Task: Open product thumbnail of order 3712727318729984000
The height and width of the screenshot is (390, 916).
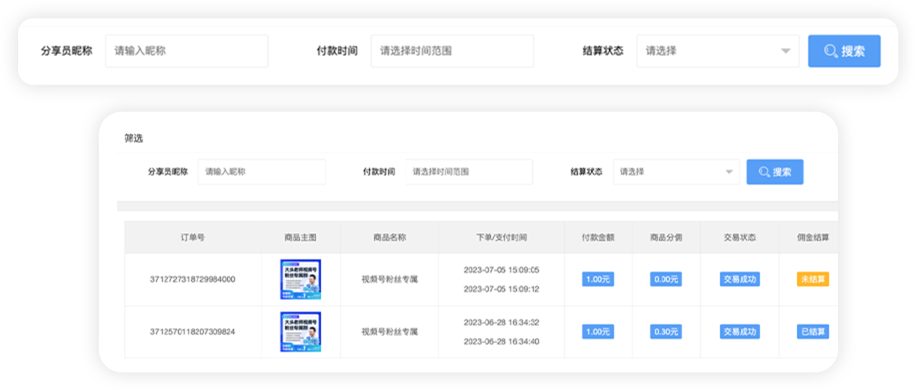Action: tap(300, 279)
